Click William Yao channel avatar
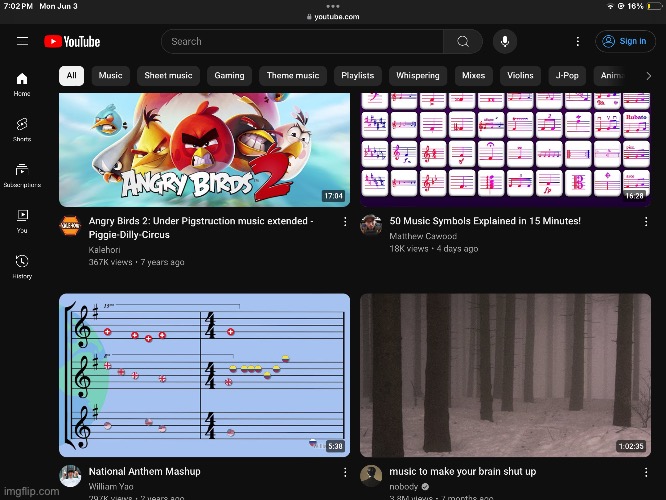666x500 pixels. (x=70, y=476)
